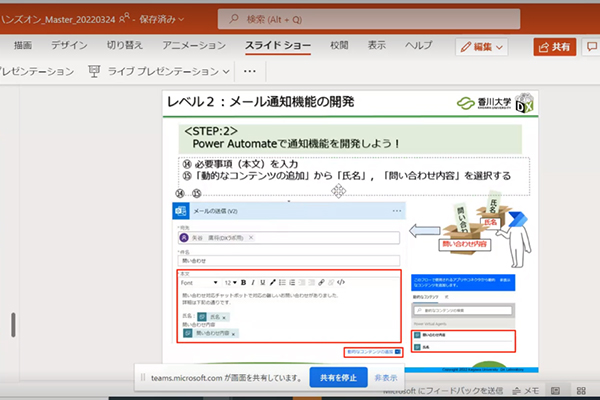The height and width of the screenshot is (400, 600).
Task: Click the live presentation screen icon
Action: click(94, 71)
